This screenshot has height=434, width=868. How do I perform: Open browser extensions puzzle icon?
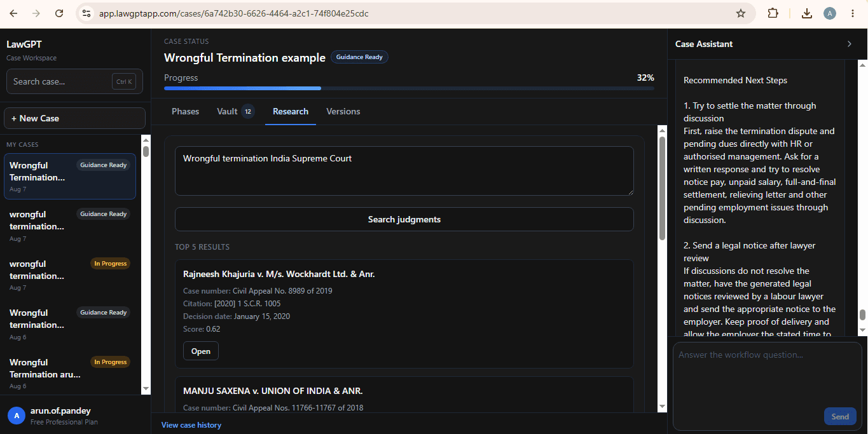(773, 13)
